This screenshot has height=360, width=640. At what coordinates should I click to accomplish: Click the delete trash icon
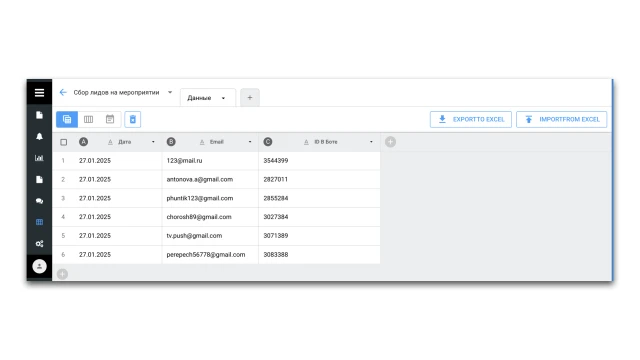point(133,119)
